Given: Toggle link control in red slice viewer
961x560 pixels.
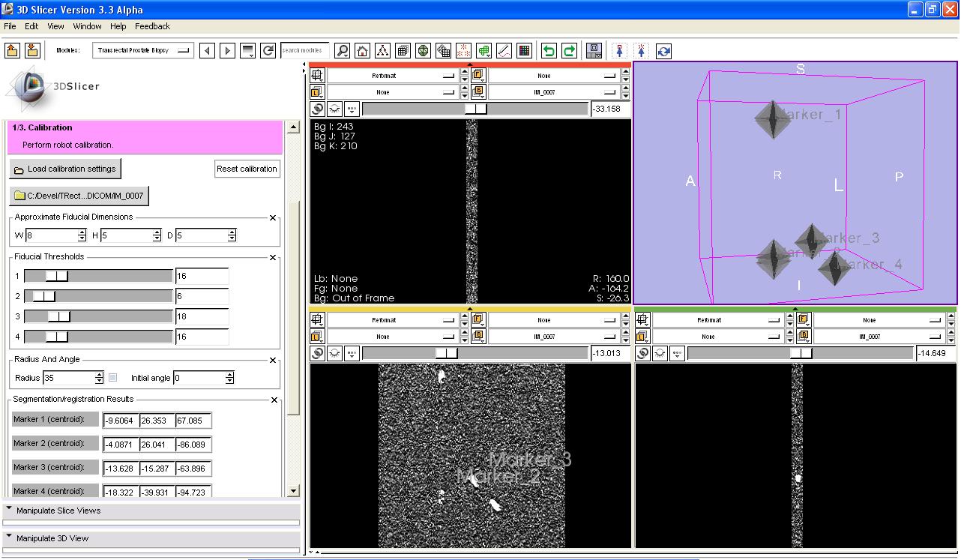Looking at the screenshot, I should [x=317, y=109].
